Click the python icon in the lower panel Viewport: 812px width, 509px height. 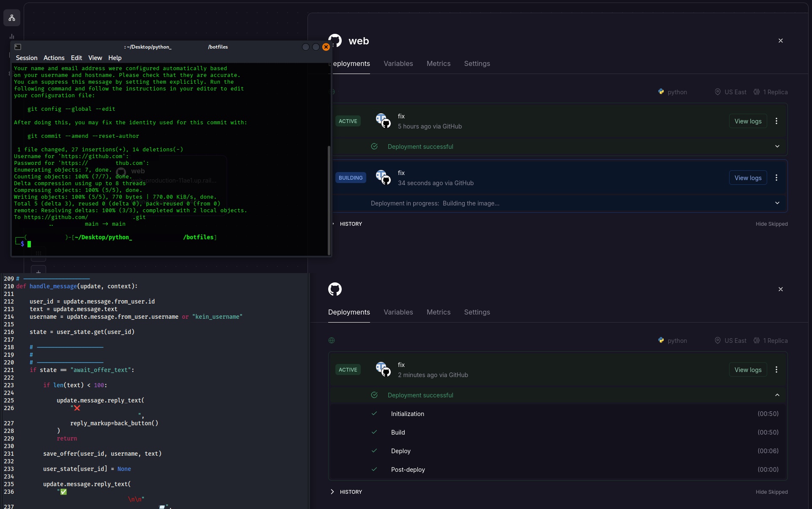coord(661,340)
